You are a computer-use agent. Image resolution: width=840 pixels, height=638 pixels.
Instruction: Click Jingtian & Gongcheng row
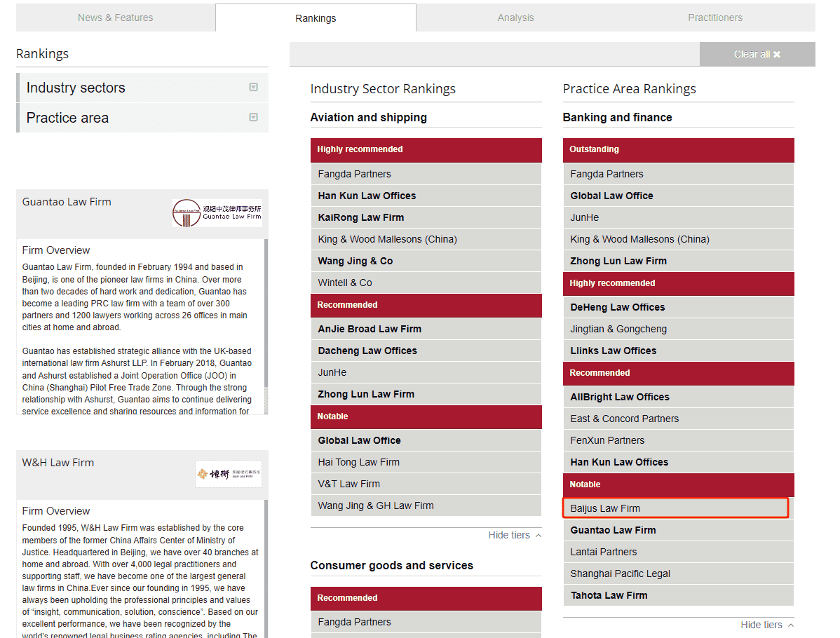click(x=678, y=329)
